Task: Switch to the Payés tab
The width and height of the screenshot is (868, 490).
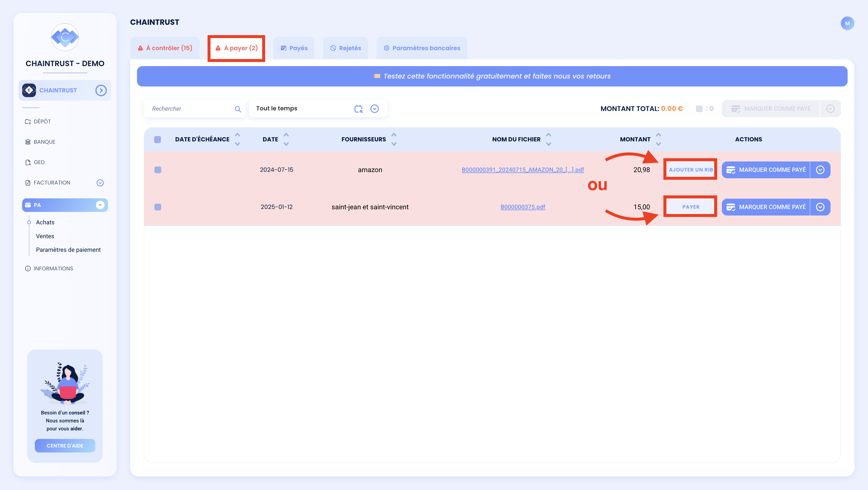Action: [x=294, y=48]
